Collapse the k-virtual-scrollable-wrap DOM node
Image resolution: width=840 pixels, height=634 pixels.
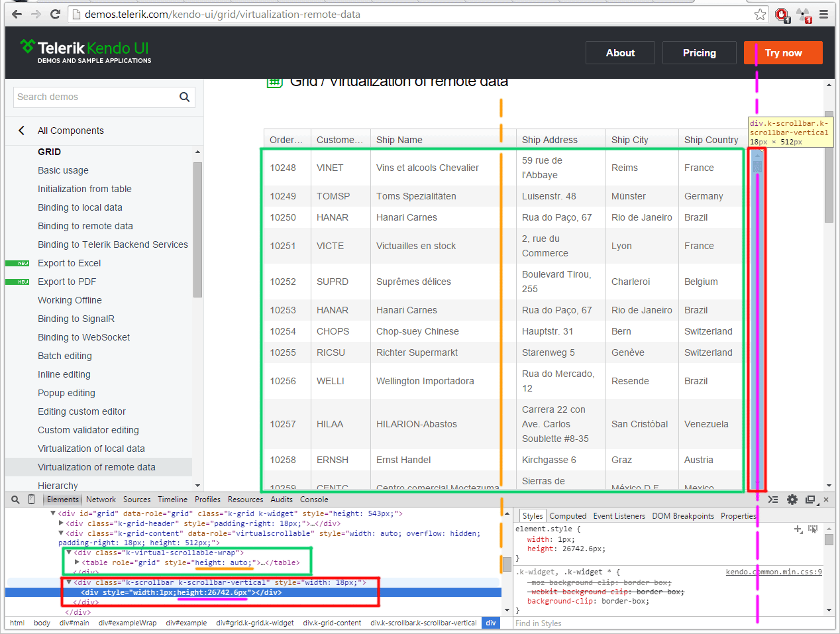pyautogui.click(x=69, y=553)
